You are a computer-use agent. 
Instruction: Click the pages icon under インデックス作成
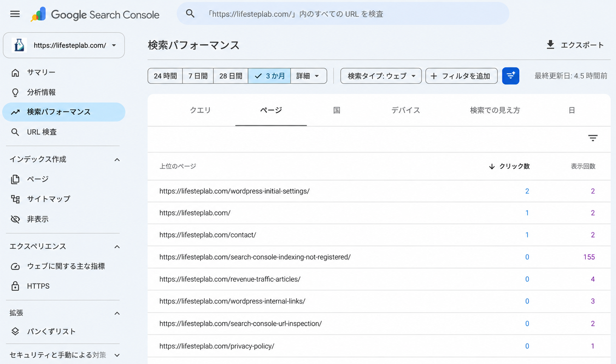tap(15, 179)
